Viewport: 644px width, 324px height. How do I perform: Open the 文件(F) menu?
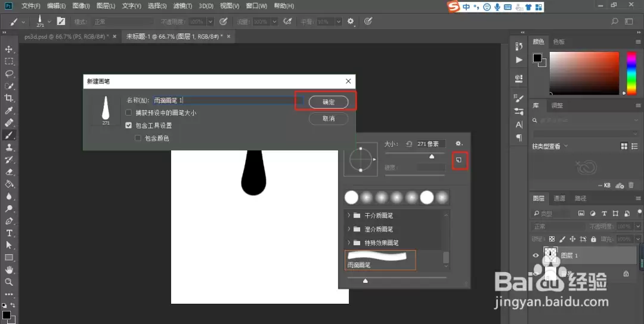point(31,6)
